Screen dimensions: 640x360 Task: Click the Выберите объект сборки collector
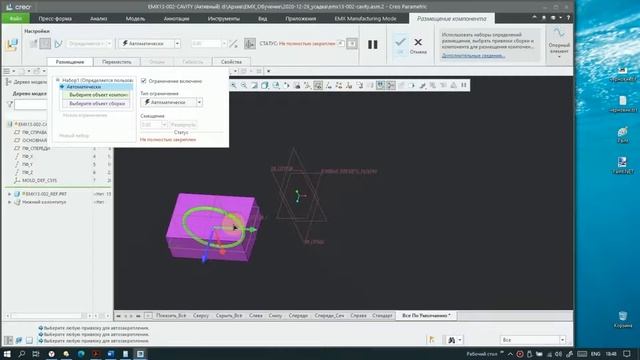pos(96,104)
